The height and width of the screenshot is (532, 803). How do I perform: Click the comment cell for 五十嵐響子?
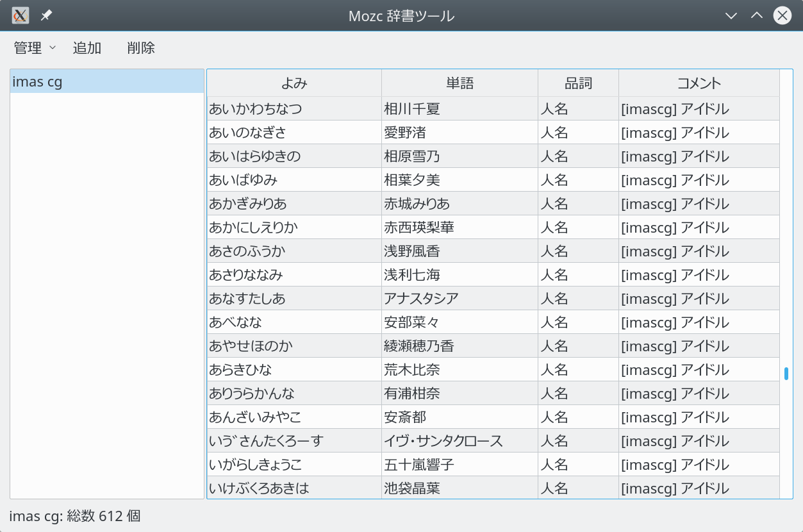(699, 465)
